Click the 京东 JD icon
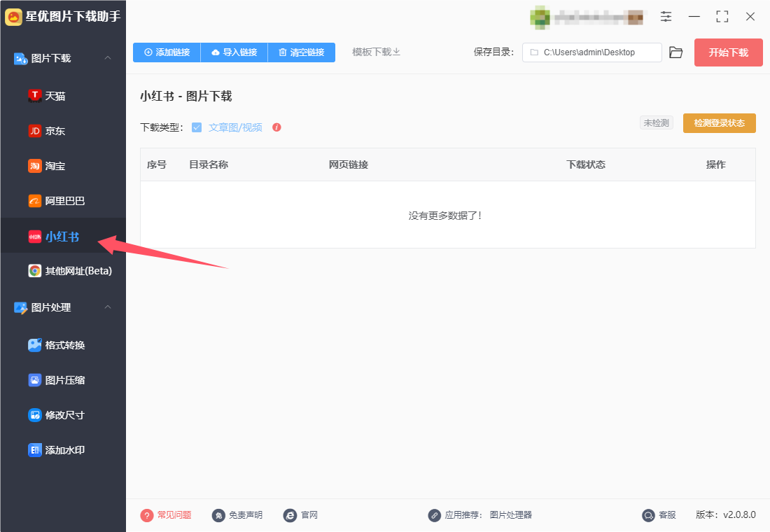 pyautogui.click(x=35, y=131)
